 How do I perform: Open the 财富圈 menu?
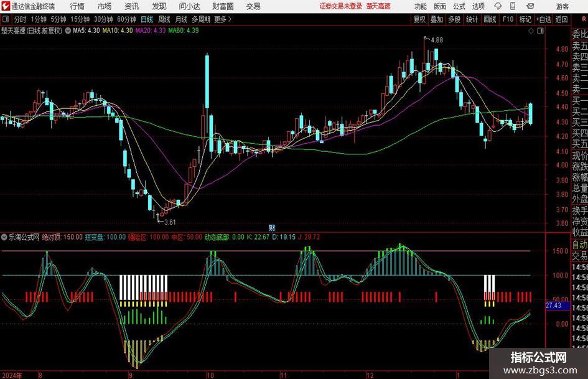[223, 6]
